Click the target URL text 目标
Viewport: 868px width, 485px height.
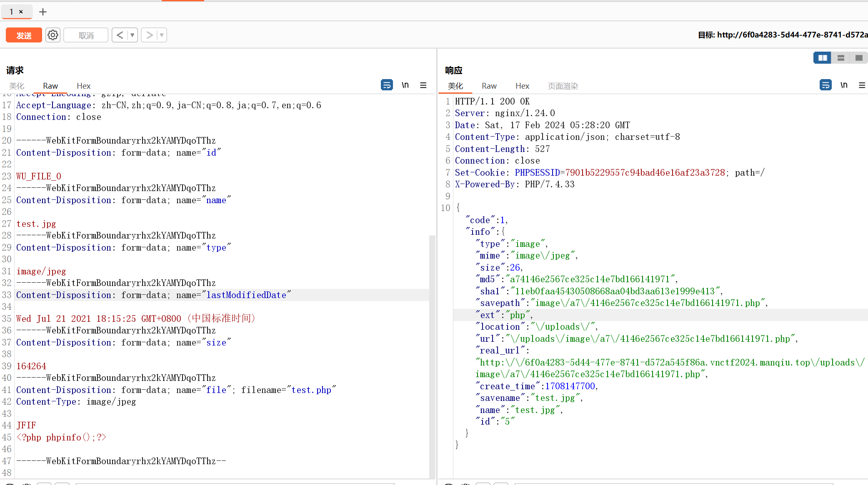point(783,35)
